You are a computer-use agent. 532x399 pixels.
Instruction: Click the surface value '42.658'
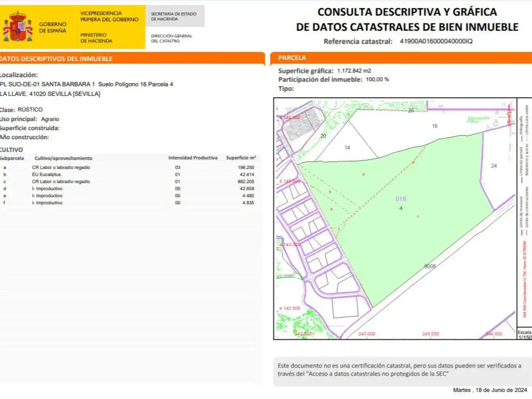point(247,188)
